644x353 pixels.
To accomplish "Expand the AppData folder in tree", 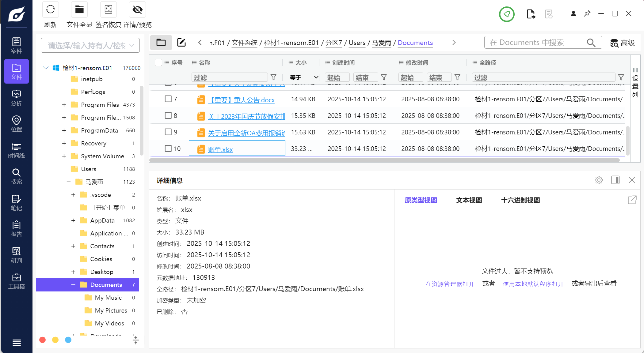I will [x=73, y=220].
